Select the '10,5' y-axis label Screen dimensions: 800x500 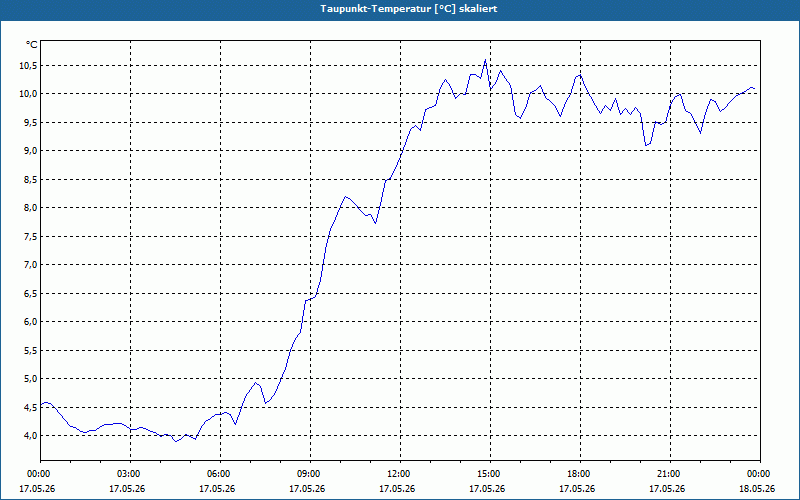tap(29, 65)
